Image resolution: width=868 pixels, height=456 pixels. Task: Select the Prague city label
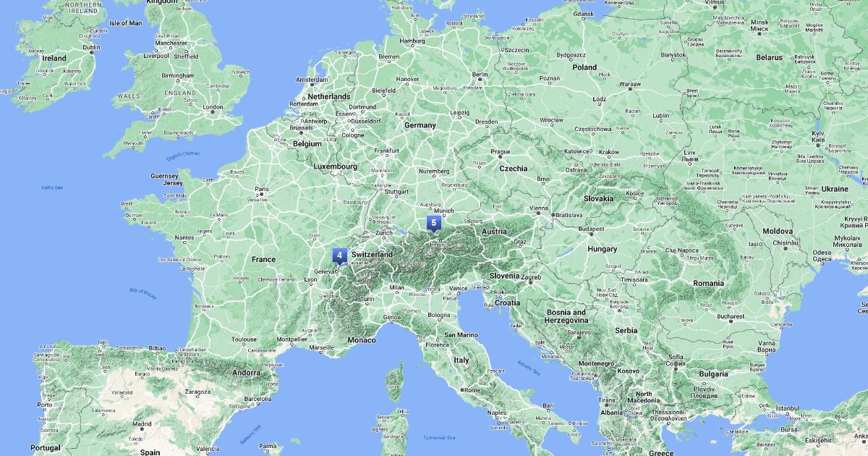[x=501, y=152]
